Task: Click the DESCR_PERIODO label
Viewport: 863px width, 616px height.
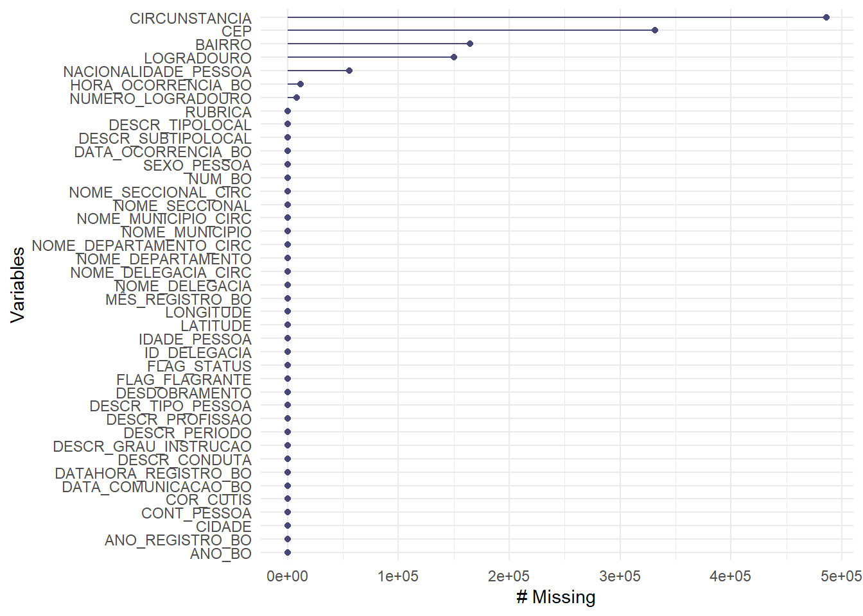Action: (187, 433)
